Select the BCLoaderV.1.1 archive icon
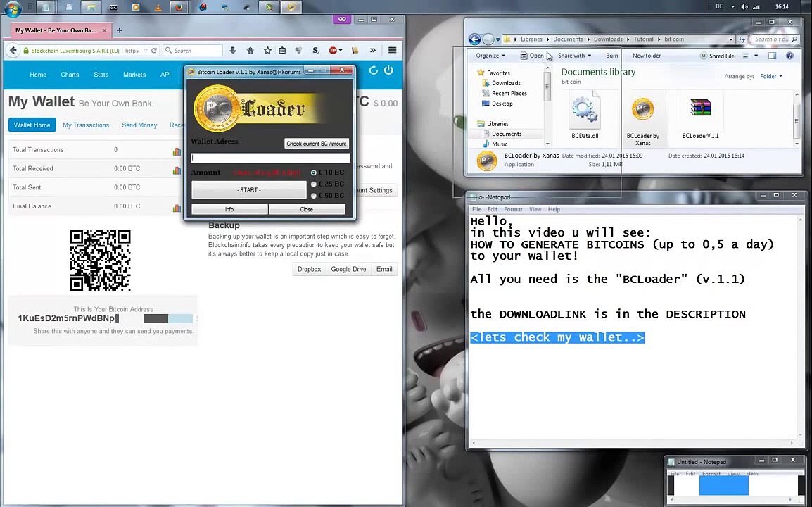The width and height of the screenshot is (812, 507). tap(700, 107)
